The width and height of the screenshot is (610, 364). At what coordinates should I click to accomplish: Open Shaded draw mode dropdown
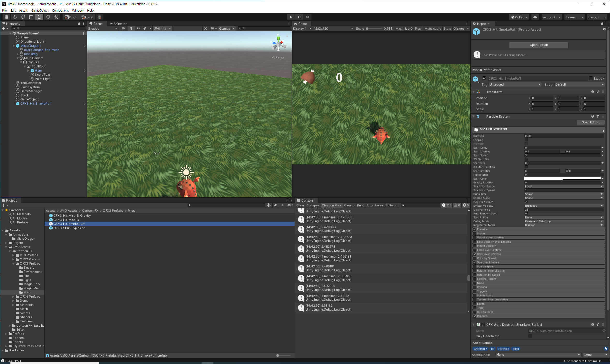click(x=103, y=28)
